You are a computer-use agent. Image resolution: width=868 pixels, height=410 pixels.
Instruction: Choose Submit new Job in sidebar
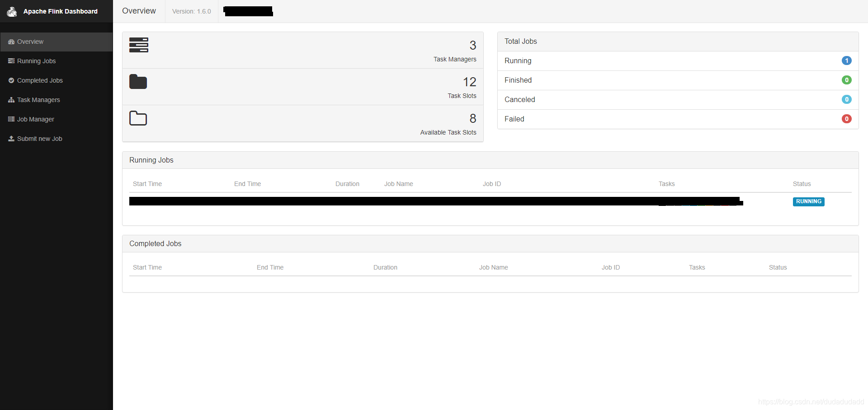click(57, 139)
